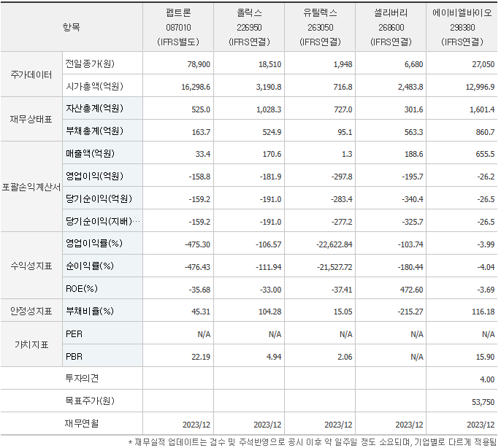Screen dimensions: 501x448
Task: Select the PBR row label
Action: tap(74, 356)
